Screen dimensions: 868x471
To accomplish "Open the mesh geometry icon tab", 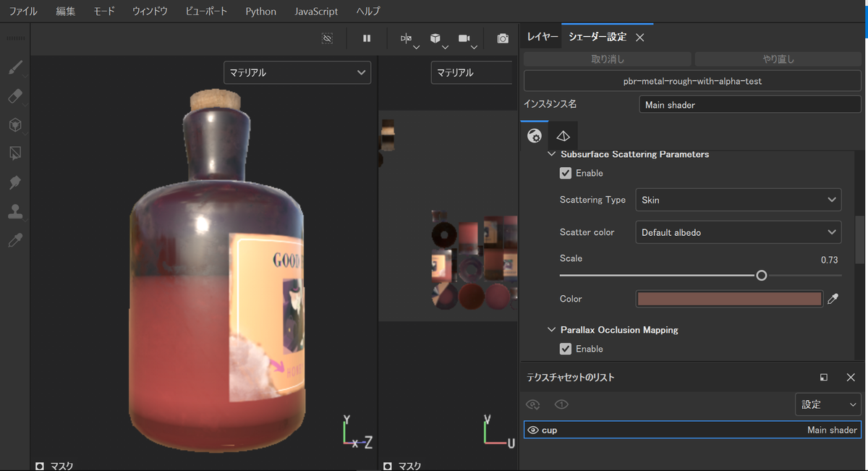I will [x=563, y=135].
